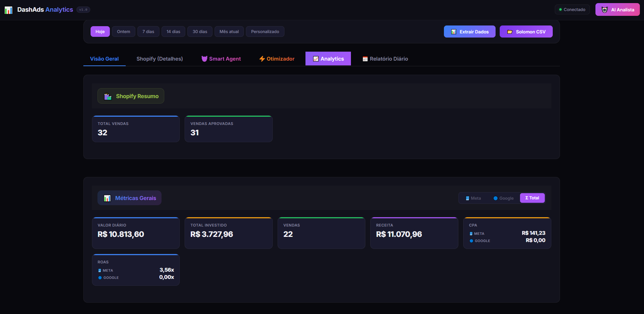This screenshot has width=644, height=314.
Task: Click the Shopify Resumo shopping bags icon
Action: pyautogui.click(x=108, y=96)
